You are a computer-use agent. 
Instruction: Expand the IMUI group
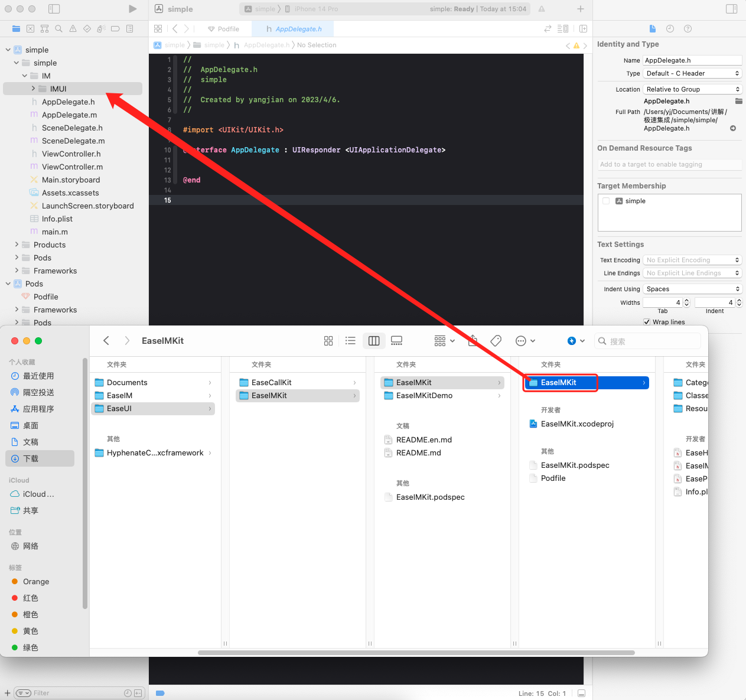[x=33, y=89]
